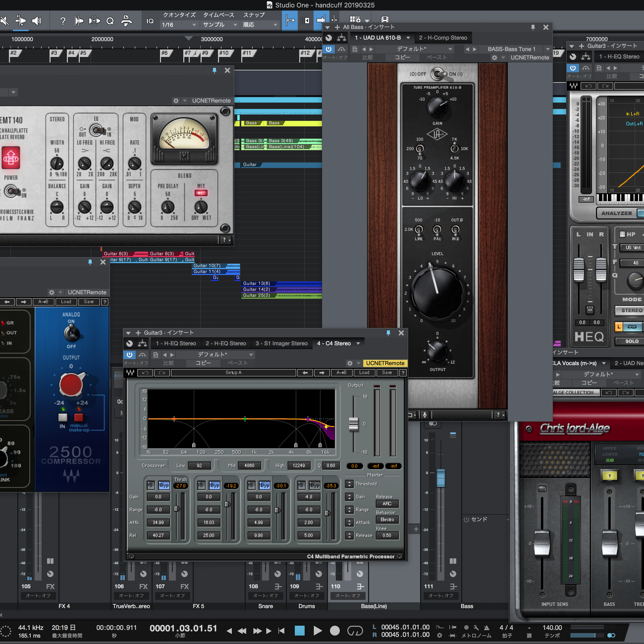Toggle the HP checkbox in H-EQ
Image resolution: width=644 pixels, height=644 pixels.
coord(622,234)
